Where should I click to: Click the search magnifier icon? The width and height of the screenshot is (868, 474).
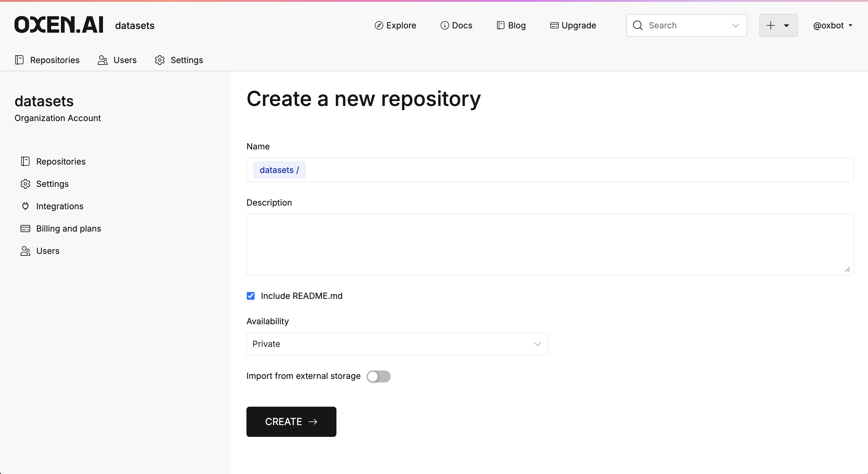tap(638, 25)
